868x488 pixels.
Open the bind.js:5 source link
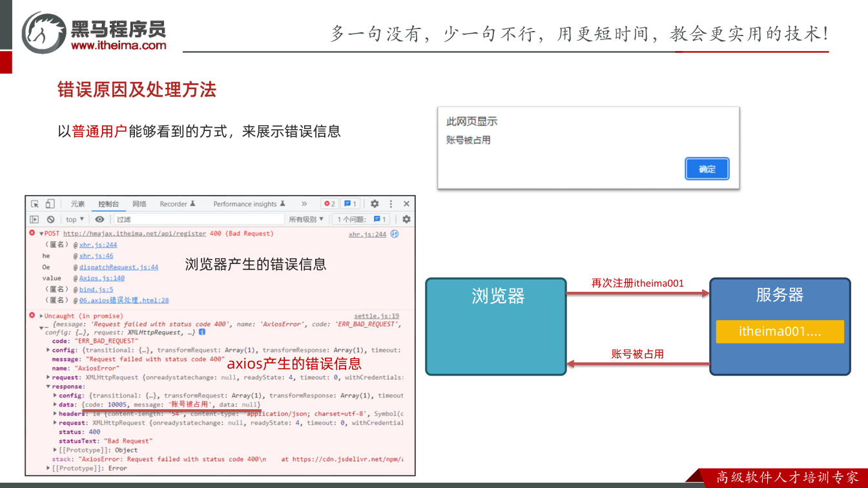(96, 290)
